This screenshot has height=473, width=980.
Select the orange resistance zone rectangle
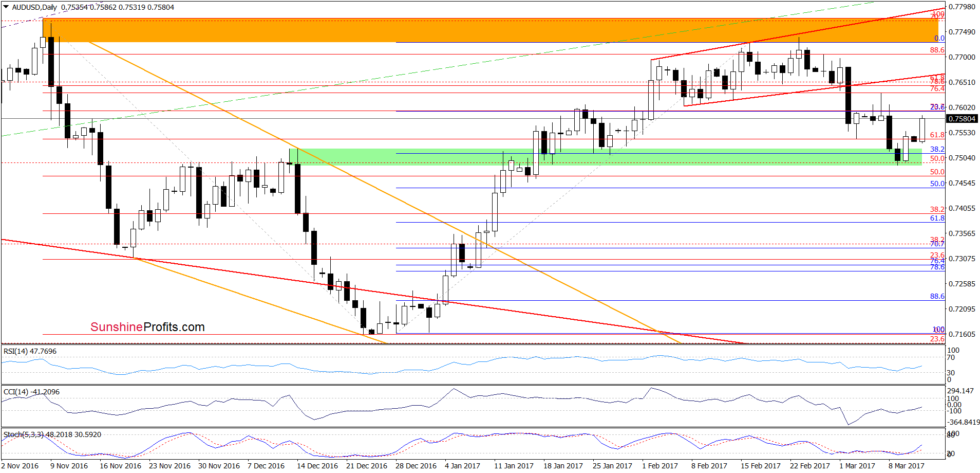491,31
